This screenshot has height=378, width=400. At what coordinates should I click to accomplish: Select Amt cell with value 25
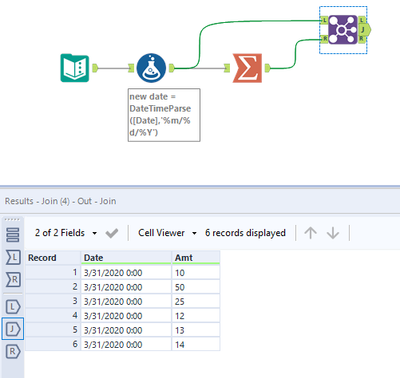pyautogui.click(x=196, y=301)
